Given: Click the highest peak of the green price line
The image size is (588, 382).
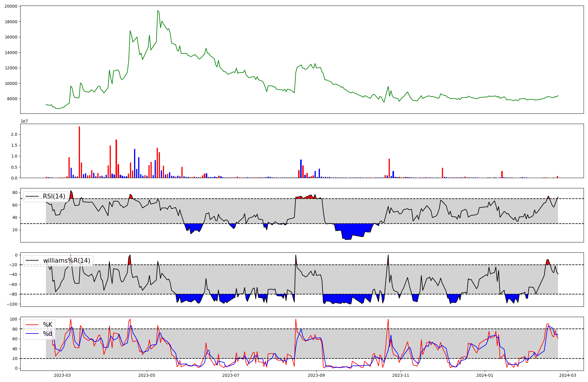Looking at the screenshot, I should pyautogui.click(x=158, y=11).
